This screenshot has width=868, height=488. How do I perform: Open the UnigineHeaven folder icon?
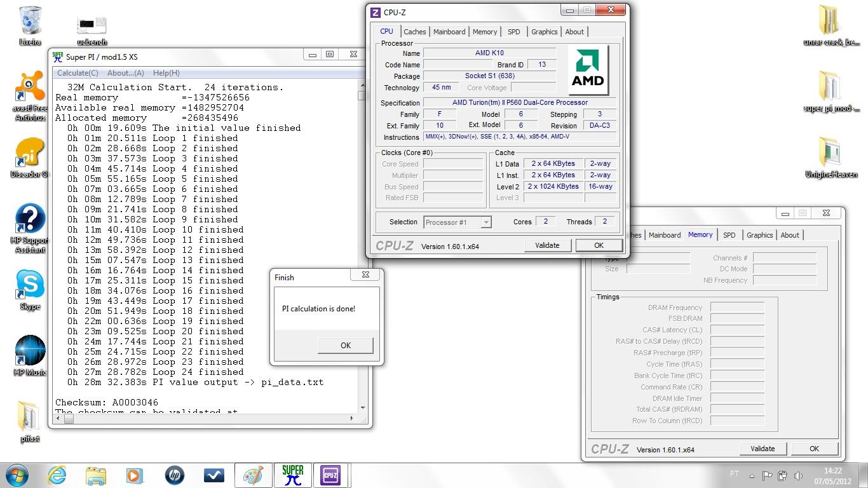pos(831,158)
